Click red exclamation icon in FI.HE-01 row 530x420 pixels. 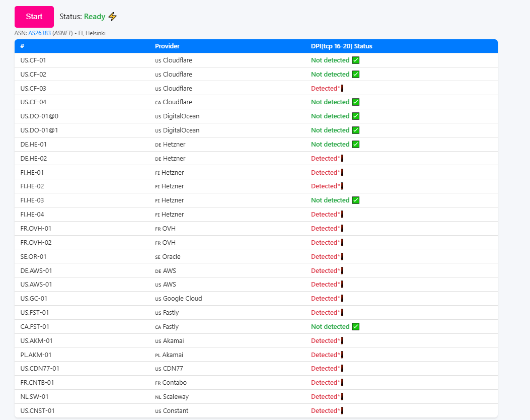tap(342, 173)
